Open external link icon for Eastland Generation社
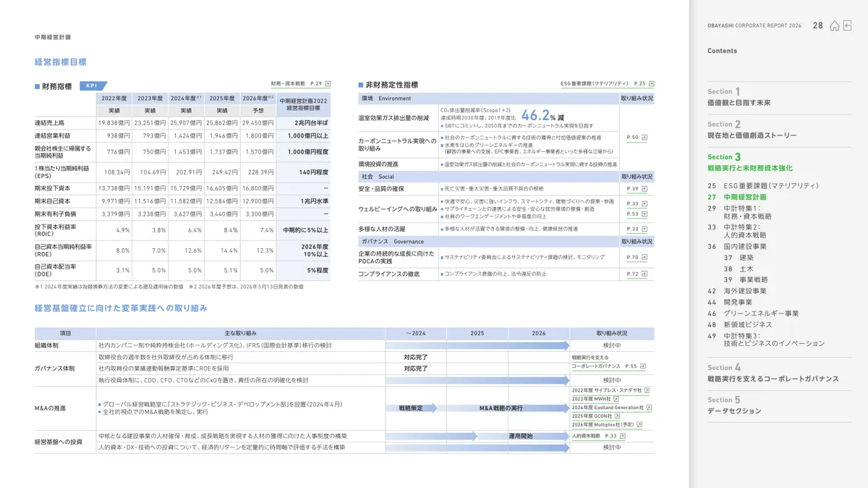The height and width of the screenshot is (488, 868). click(649, 408)
